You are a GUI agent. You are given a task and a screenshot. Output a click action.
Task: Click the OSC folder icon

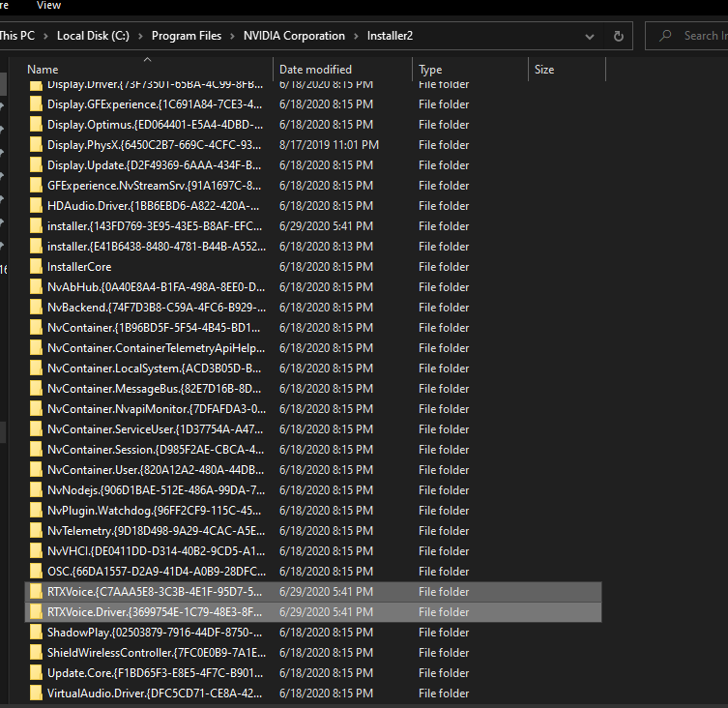[36, 572]
